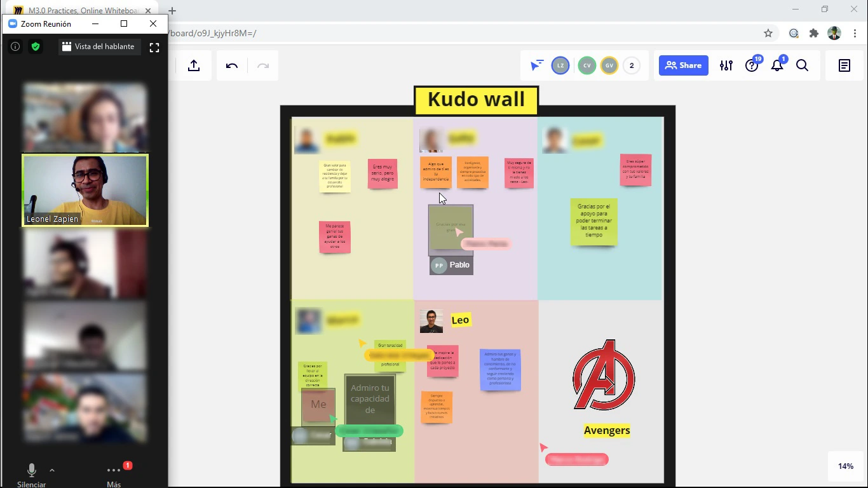The height and width of the screenshot is (488, 868).
Task: Undo the last board action
Action: pyautogui.click(x=232, y=65)
